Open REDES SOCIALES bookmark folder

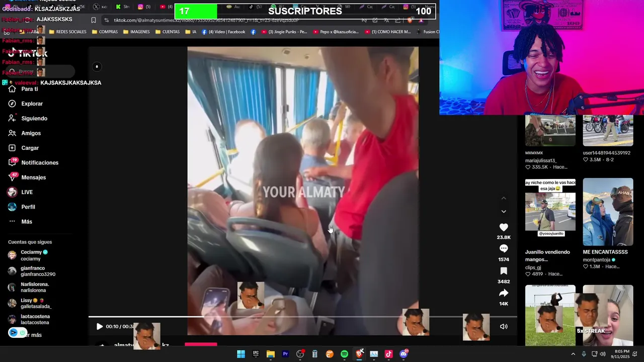tap(67, 32)
